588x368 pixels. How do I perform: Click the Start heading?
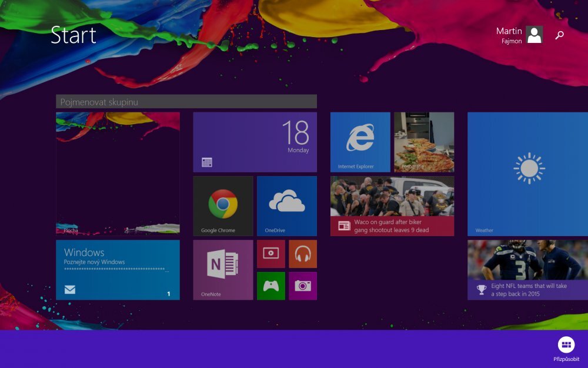coord(74,35)
